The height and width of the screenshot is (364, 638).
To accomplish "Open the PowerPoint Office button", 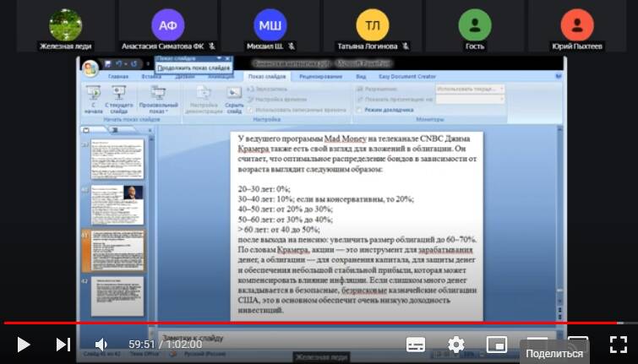I will coord(90,68).
